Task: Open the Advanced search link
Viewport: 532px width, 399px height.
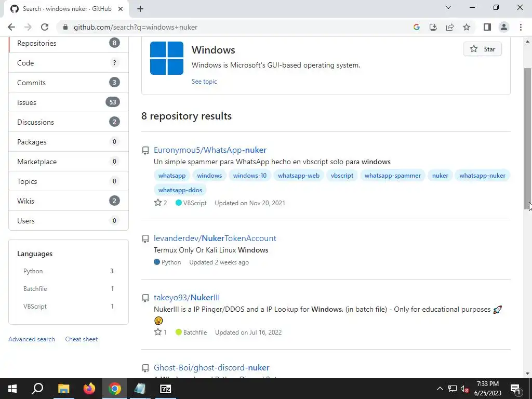Action: point(32,339)
